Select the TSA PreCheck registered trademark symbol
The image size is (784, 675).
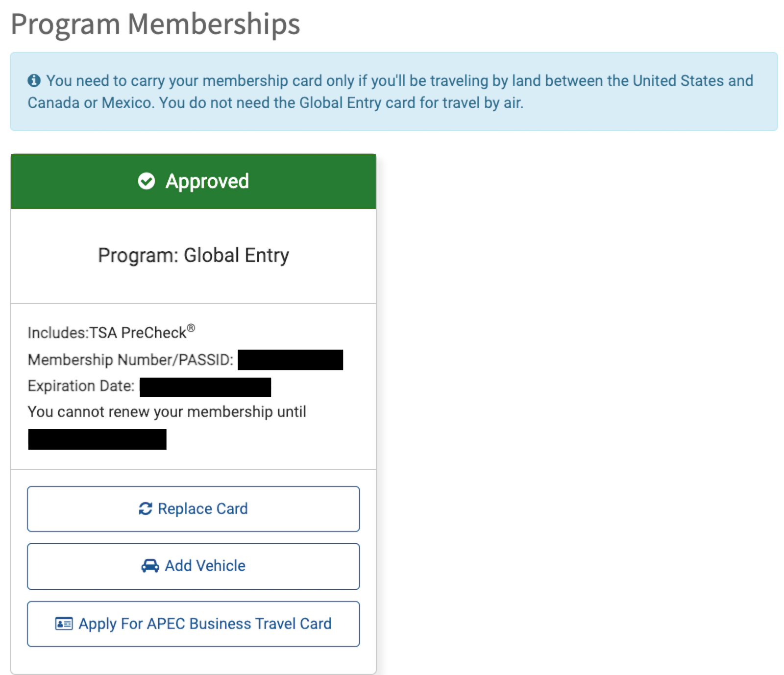(x=192, y=326)
